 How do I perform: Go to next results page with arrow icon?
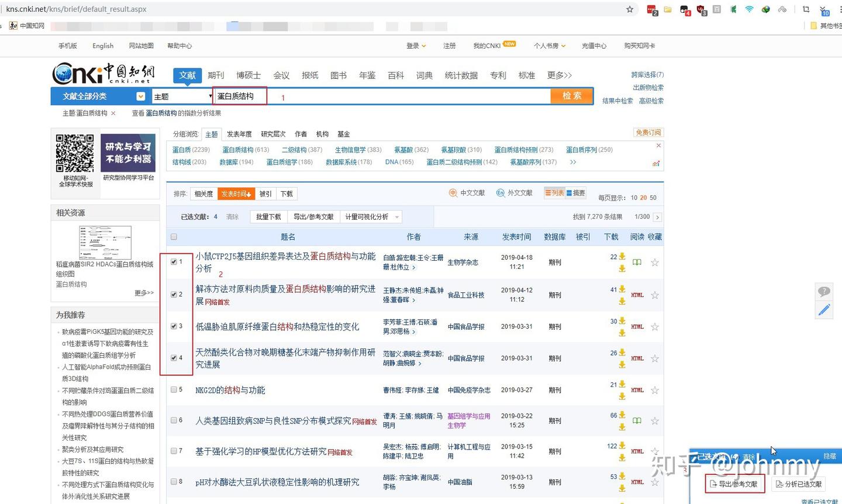[x=657, y=216]
